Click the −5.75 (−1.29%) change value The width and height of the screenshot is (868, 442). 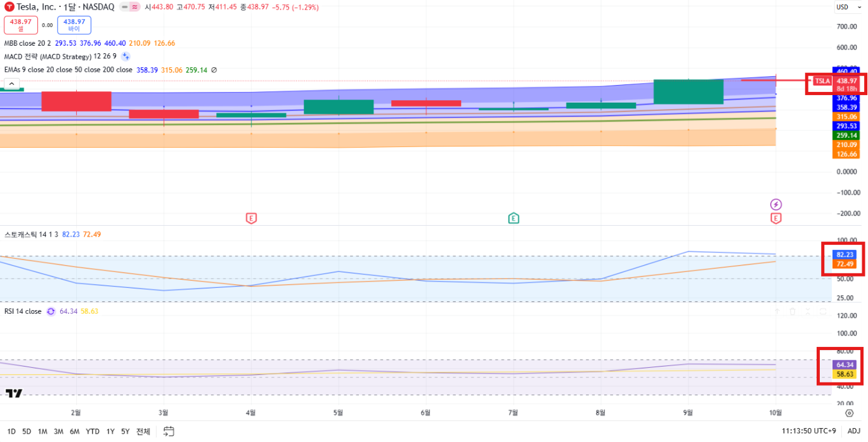pyautogui.click(x=295, y=7)
